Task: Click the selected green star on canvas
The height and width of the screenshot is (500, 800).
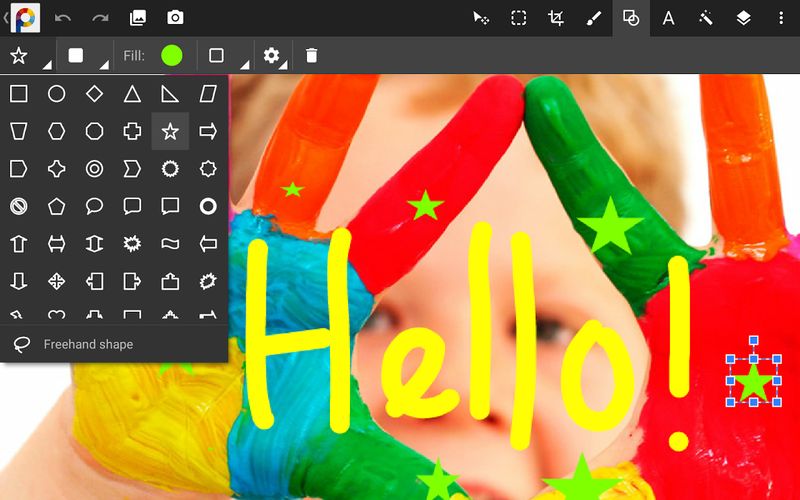Action: tap(754, 382)
